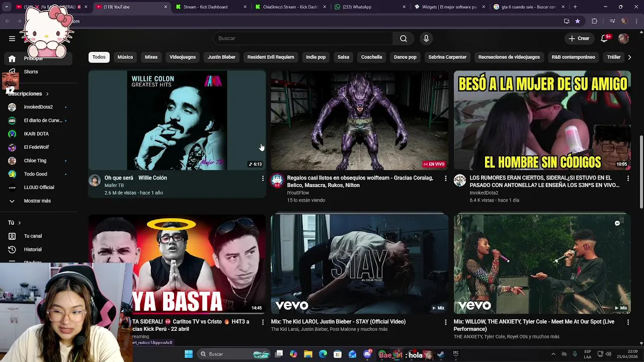This screenshot has height=362, width=644.
Task: Select the Resident Evil Requiem chip
Action: [x=271, y=57]
